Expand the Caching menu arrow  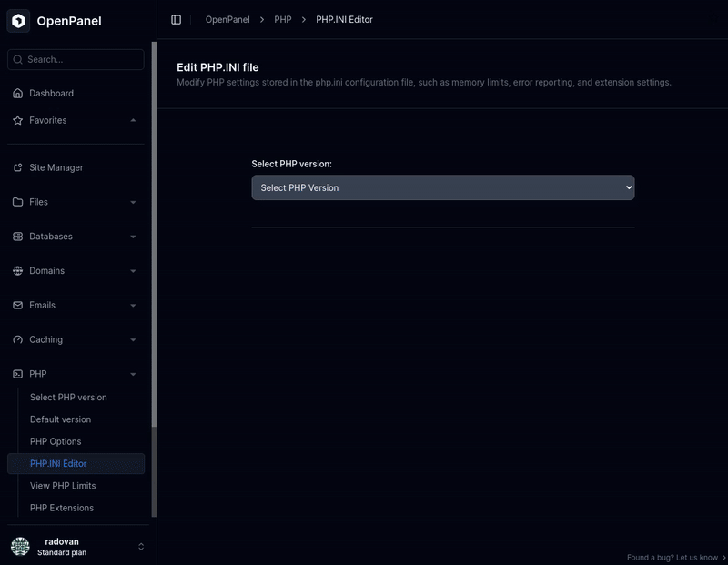[x=133, y=340]
